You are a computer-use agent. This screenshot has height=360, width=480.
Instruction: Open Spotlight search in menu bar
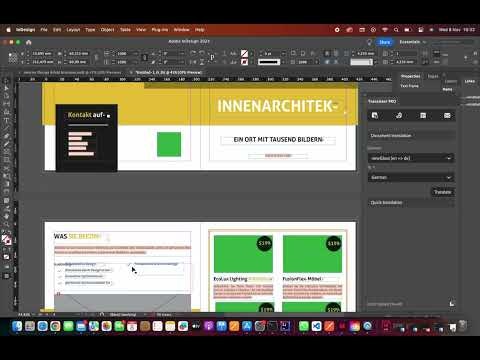396,30
